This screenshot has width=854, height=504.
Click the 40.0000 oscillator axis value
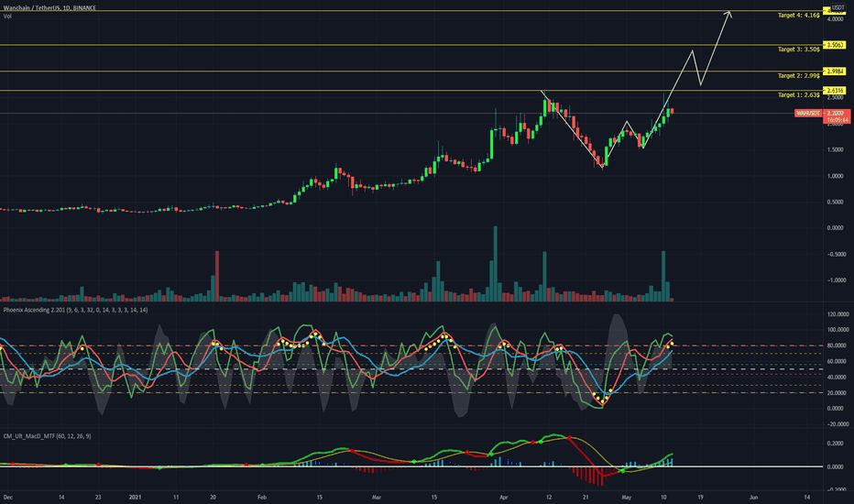[x=838, y=377]
